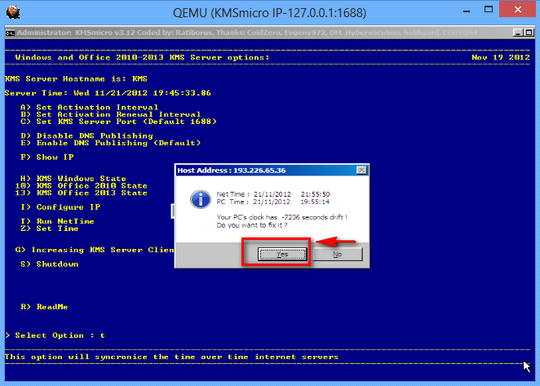Viewport: 540px width, 386px height.
Task: Click the No button in the time dialog
Action: 337,254
